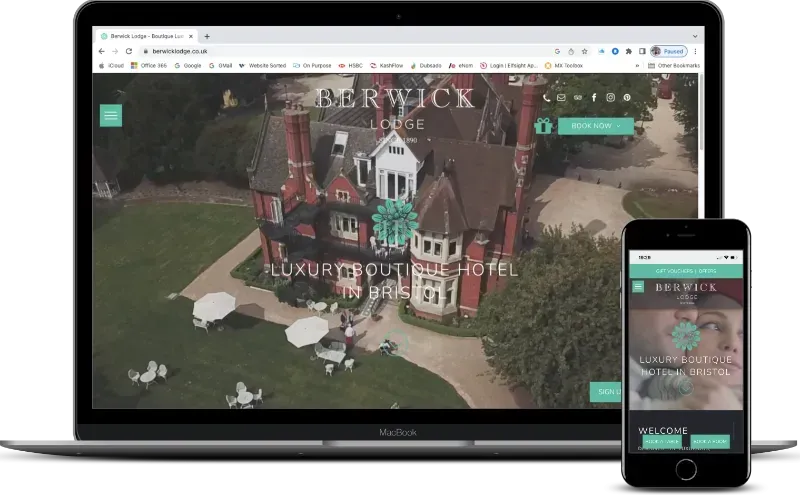Tap the Berwick logo on phone screen
The image size is (800, 495).
pyautogui.click(x=686, y=293)
